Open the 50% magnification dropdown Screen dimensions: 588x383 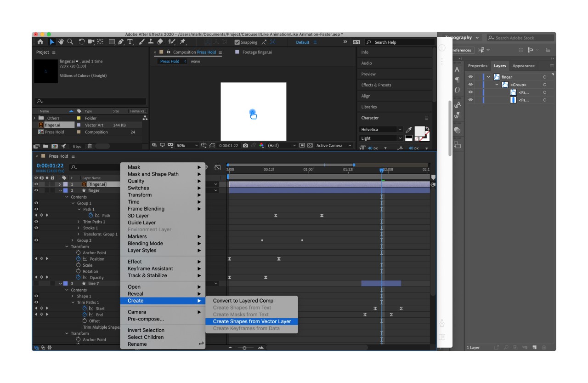(187, 145)
